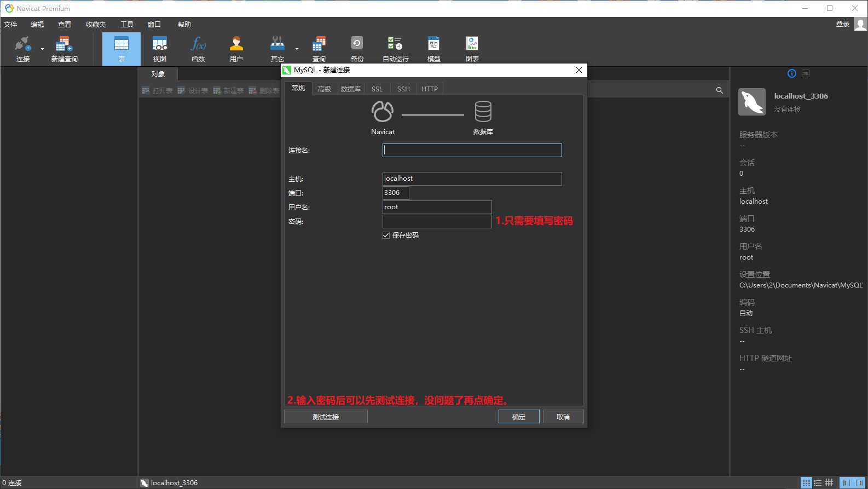Image resolution: width=868 pixels, height=489 pixels.
Task: Open the 工具 menu
Action: pyautogui.click(x=127, y=25)
